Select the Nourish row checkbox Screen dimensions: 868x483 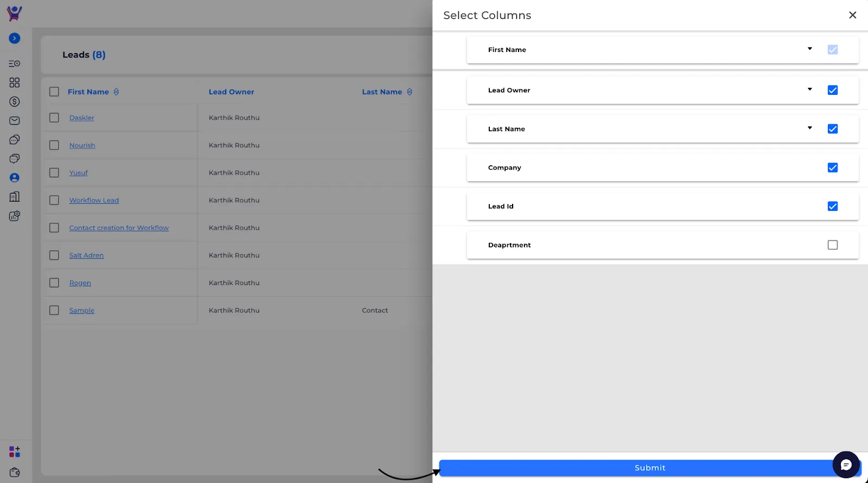[54, 145]
